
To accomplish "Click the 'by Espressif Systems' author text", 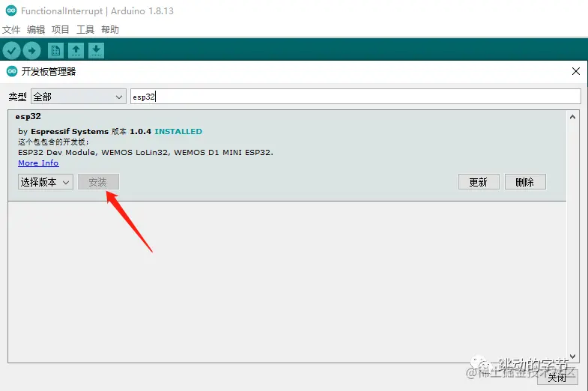I will click(x=63, y=132).
